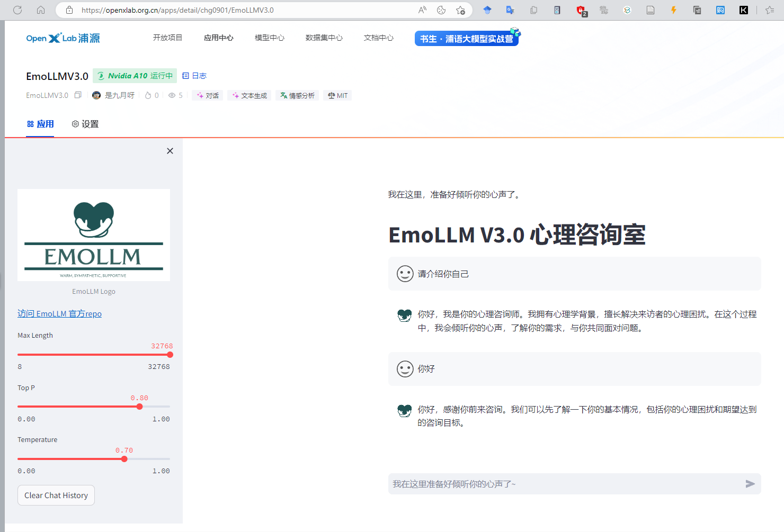
Task: Click the EmoLLM heart avatar in the chat
Action: tap(405, 314)
